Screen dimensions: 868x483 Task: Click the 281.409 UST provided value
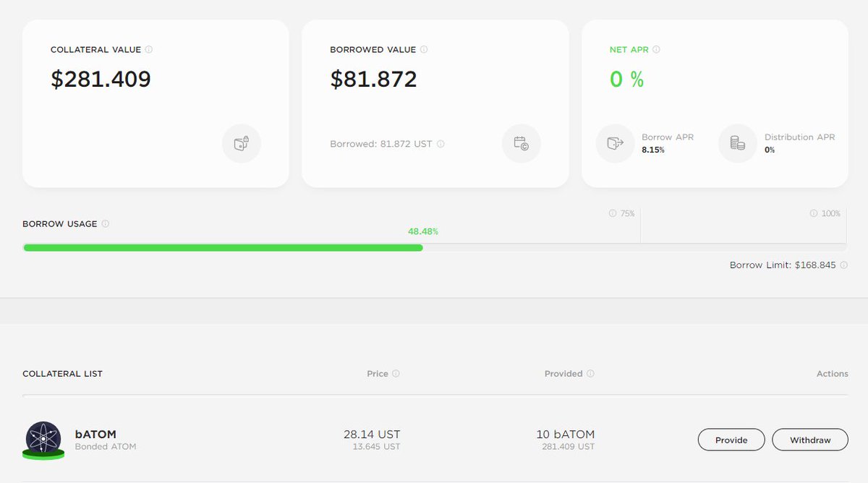click(569, 447)
